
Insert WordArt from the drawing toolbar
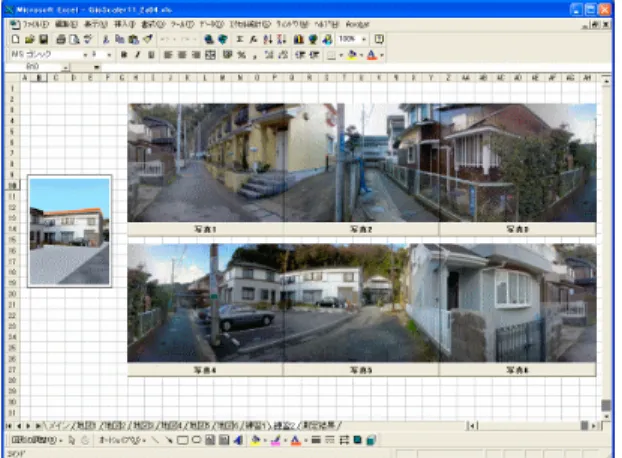pyautogui.click(x=238, y=440)
